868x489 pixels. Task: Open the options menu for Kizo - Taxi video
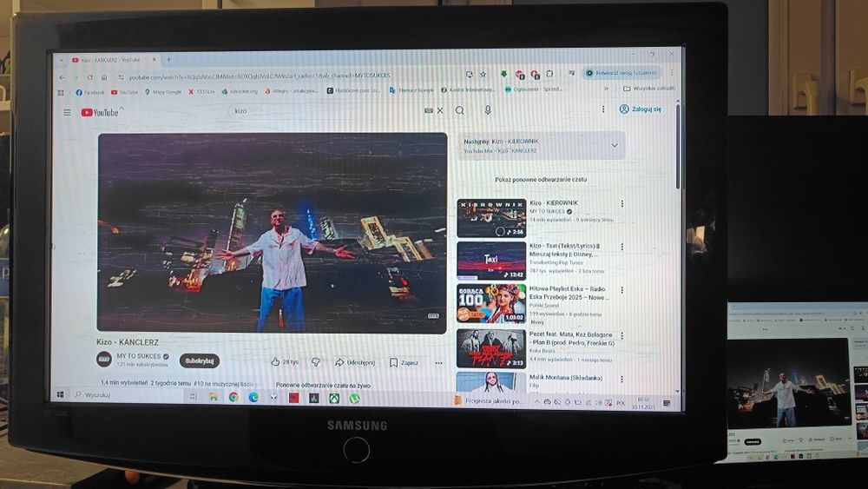point(621,247)
